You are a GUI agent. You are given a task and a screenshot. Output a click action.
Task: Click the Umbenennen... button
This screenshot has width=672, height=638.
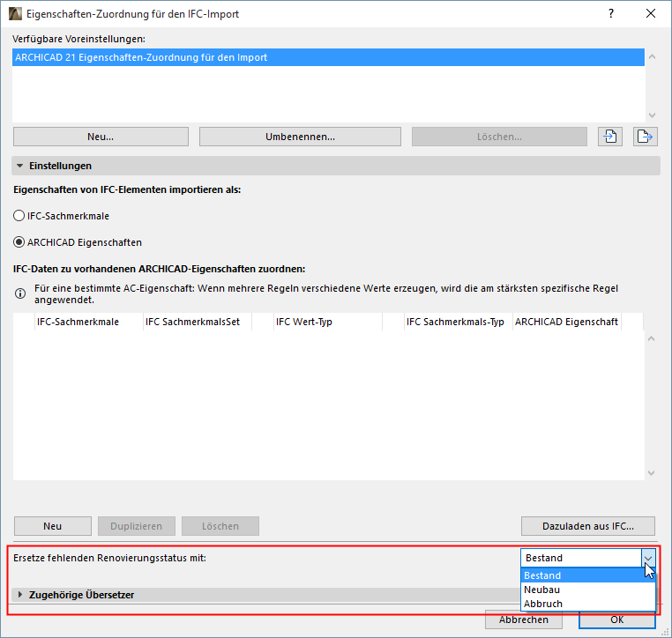pyautogui.click(x=300, y=137)
